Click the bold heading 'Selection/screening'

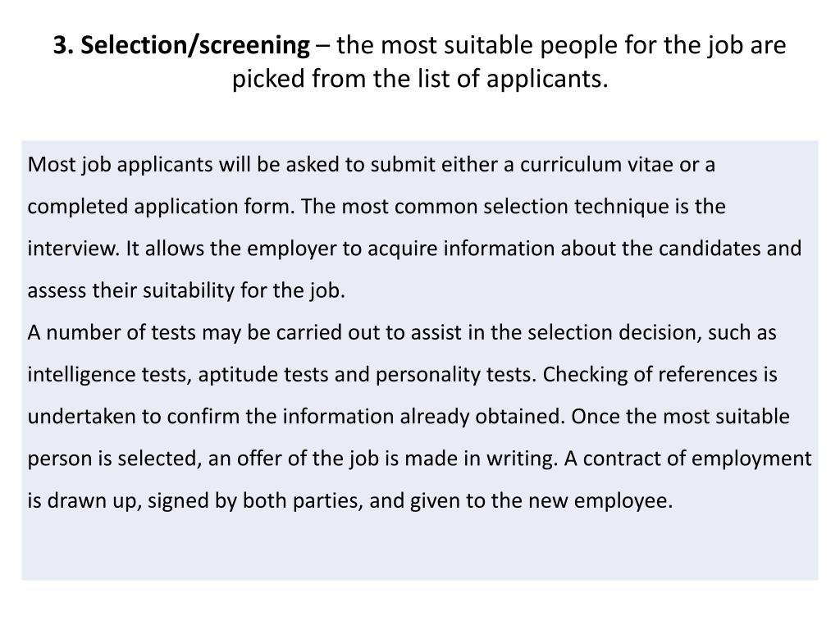point(195,46)
